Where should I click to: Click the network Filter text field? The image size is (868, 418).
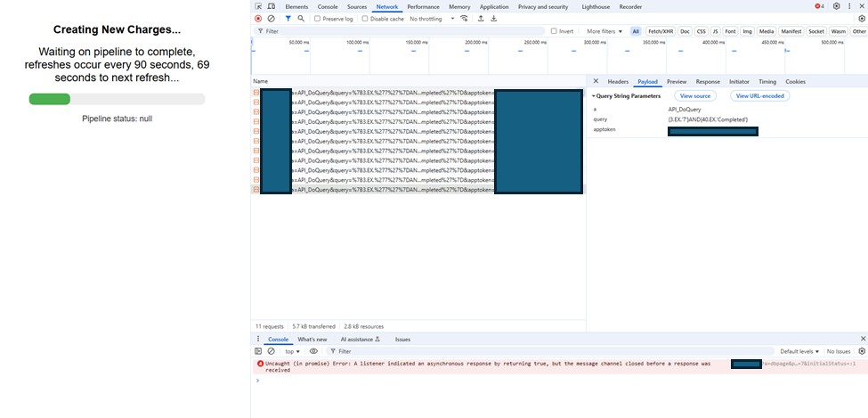click(x=401, y=31)
